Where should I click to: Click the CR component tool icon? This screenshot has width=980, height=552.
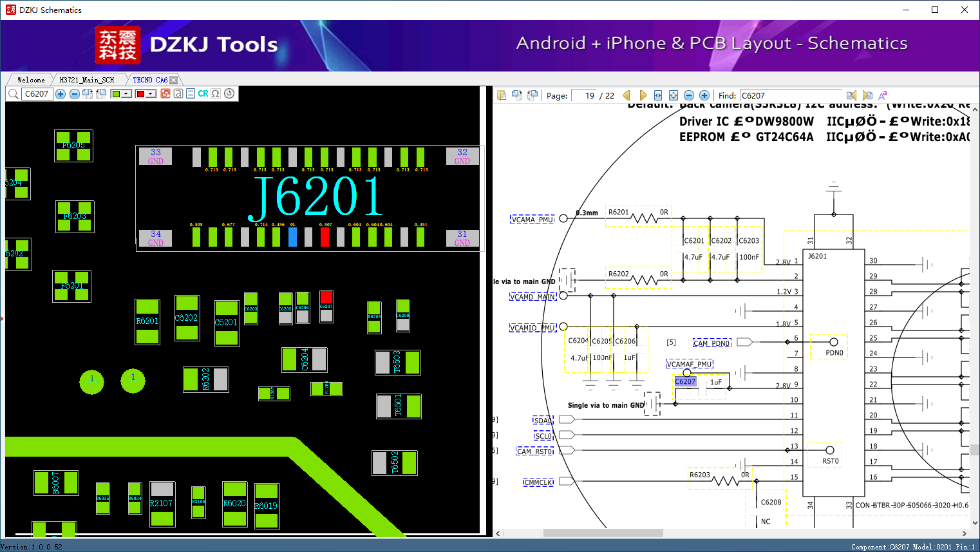pyautogui.click(x=203, y=93)
